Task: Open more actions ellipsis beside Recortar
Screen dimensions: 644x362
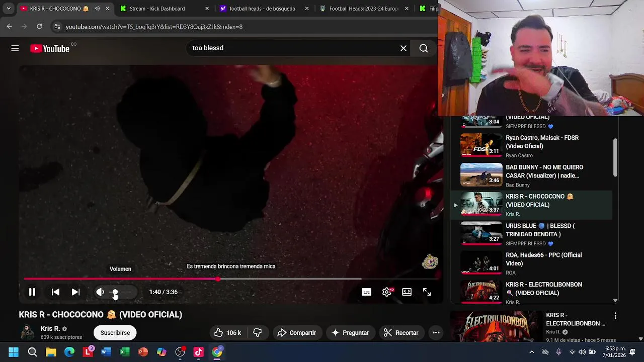Action: pos(436,332)
